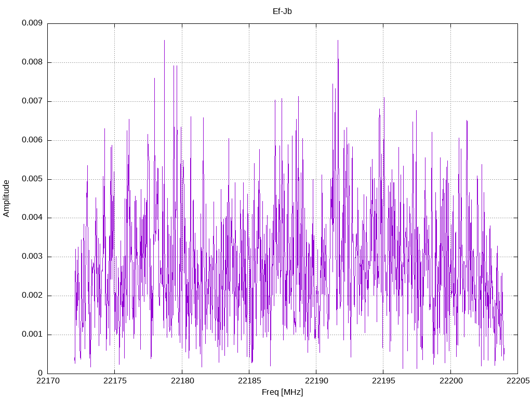Click the plot title Ef-Jb
Viewport: 532px width, 399px height.
[x=282, y=11]
